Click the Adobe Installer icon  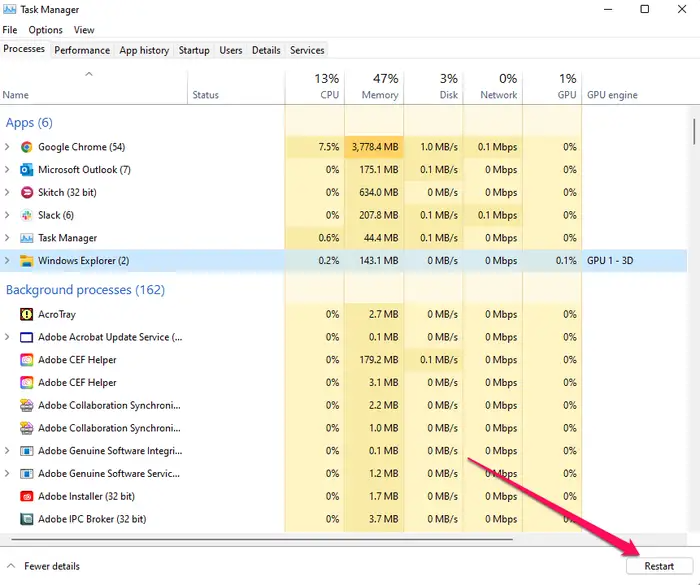click(26, 497)
